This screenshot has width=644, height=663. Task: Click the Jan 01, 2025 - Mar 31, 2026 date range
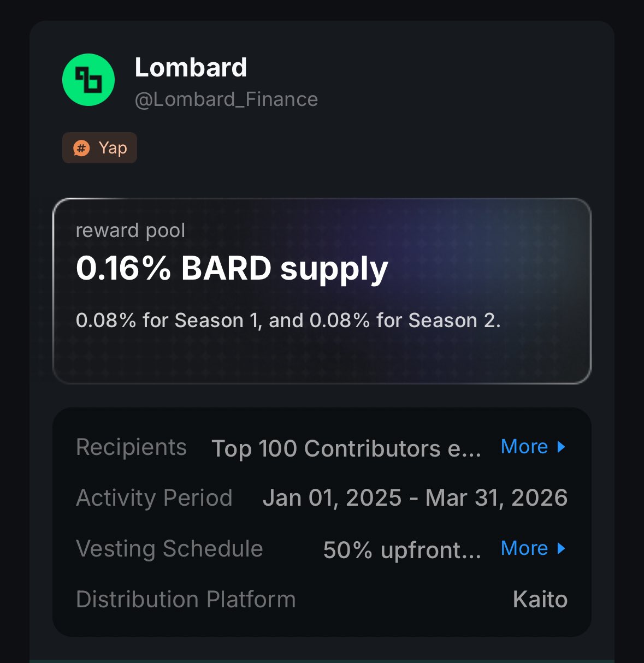pyautogui.click(x=415, y=498)
